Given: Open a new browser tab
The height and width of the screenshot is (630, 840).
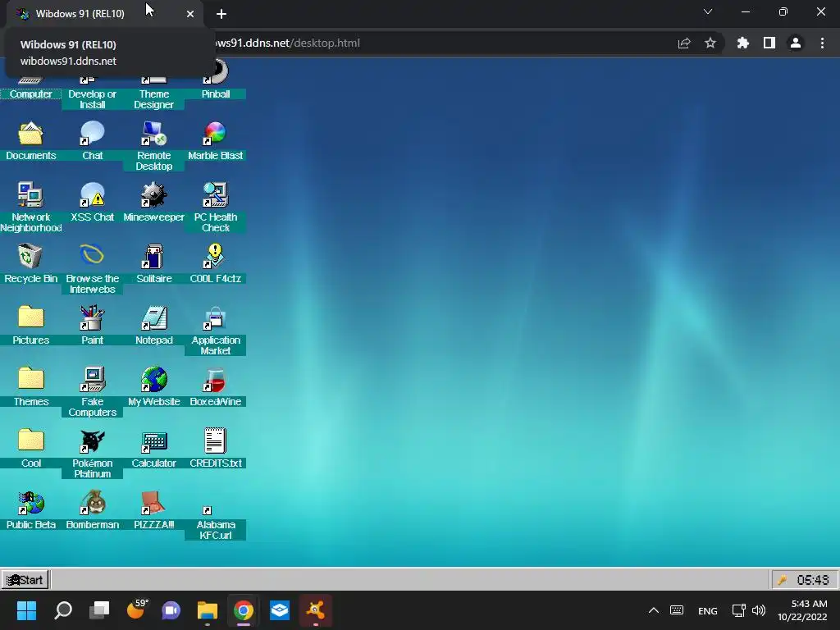Looking at the screenshot, I should coord(221,14).
